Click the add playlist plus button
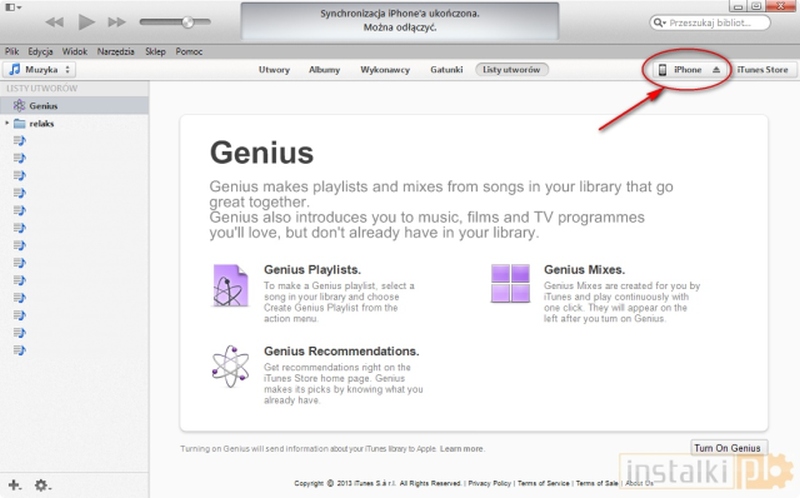The image size is (800, 498). 14,485
